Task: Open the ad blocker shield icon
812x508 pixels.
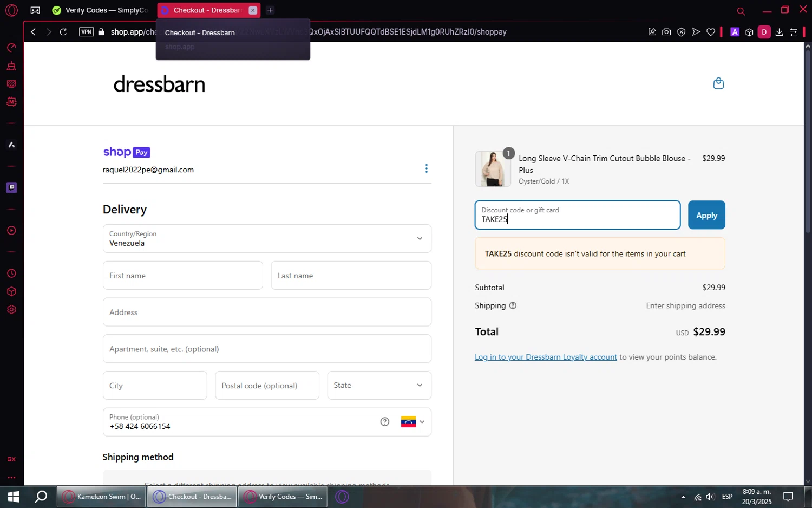Action: 682,32
